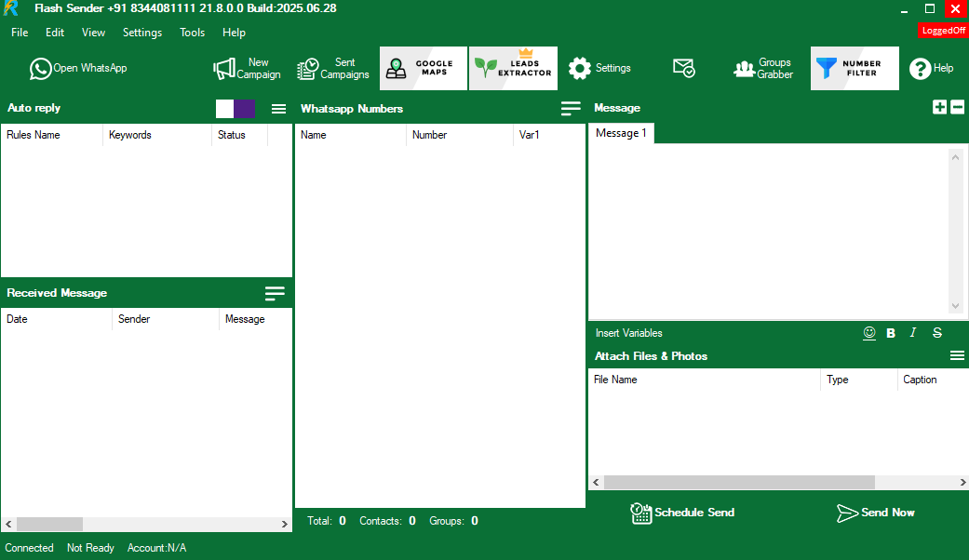Click the Send Now button
The width and height of the screenshot is (969, 560).
coord(875,513)
